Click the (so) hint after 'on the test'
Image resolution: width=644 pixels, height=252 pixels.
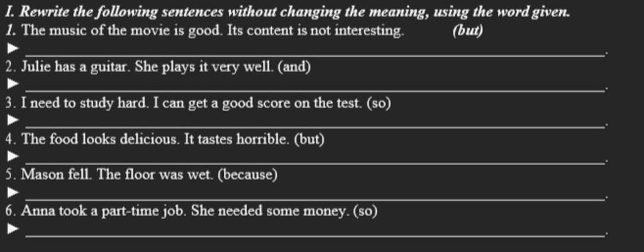(x=379, y=103)
